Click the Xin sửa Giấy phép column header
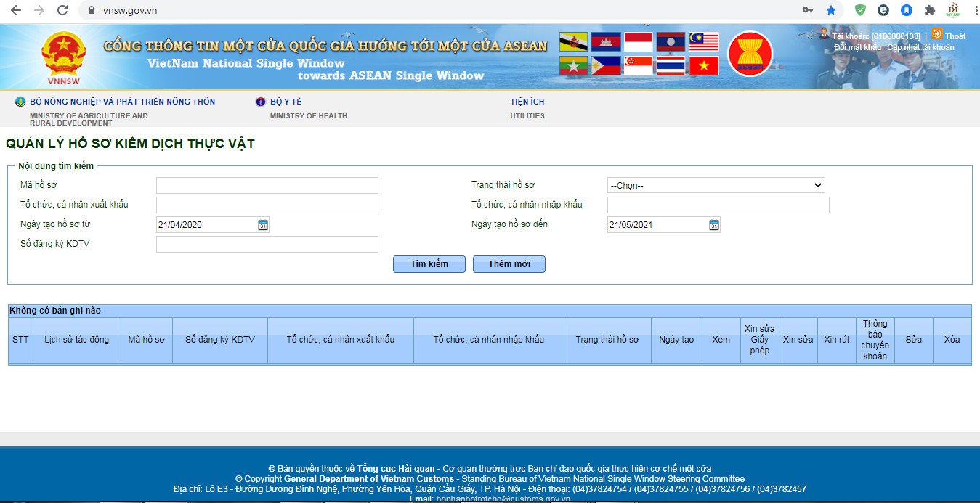Viewport: 980px width, 503px height. (x=759, y=340)
